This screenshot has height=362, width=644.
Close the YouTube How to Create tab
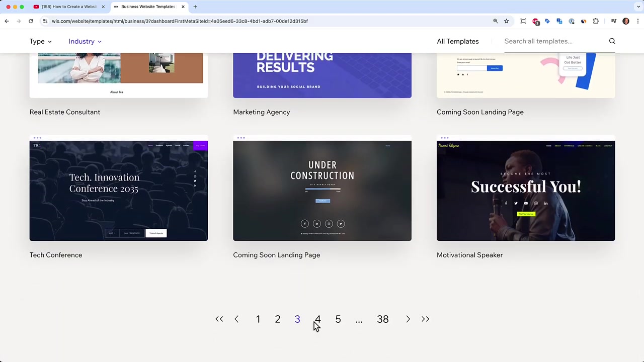click(103, 7)
